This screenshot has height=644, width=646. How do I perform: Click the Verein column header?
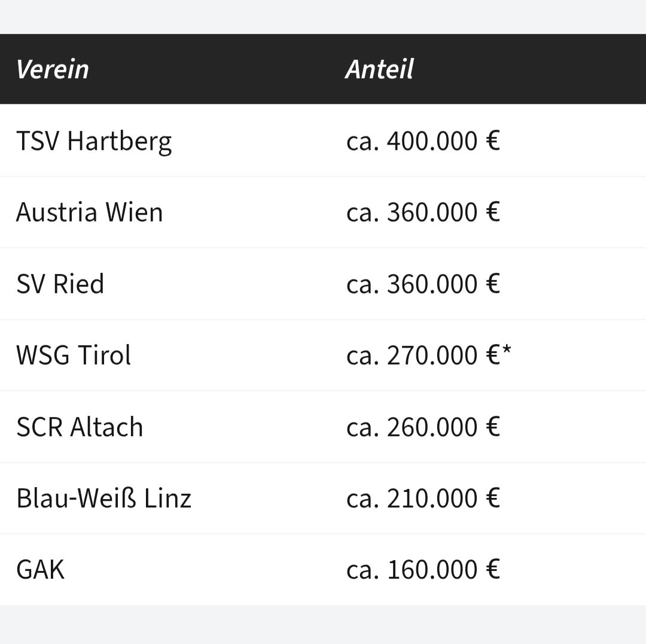pyautogui.click(x=53, y=69)
